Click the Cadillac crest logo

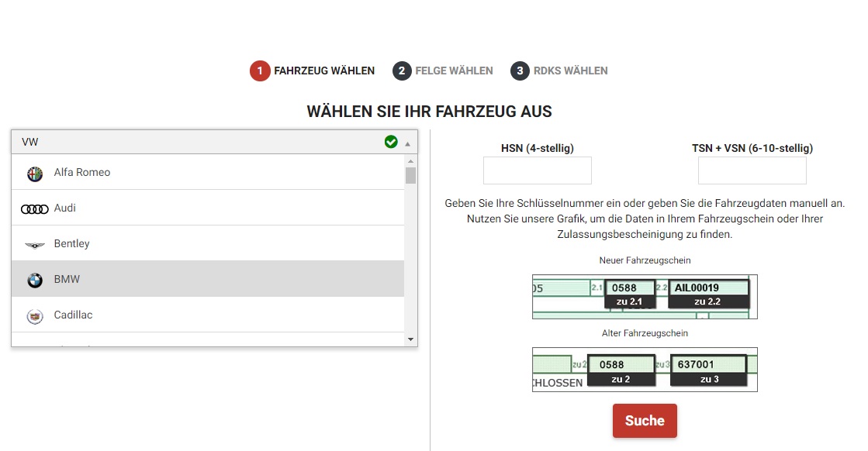[35, 315]
